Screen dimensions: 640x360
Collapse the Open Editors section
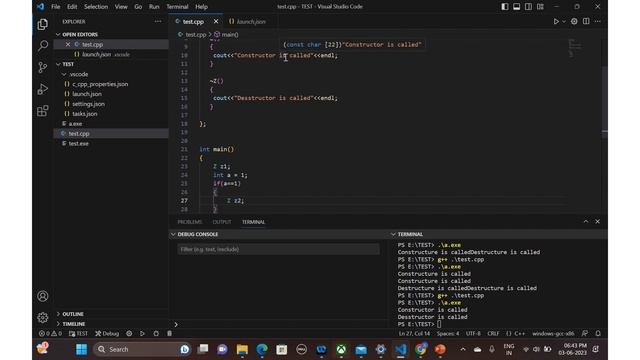point(111,34)
